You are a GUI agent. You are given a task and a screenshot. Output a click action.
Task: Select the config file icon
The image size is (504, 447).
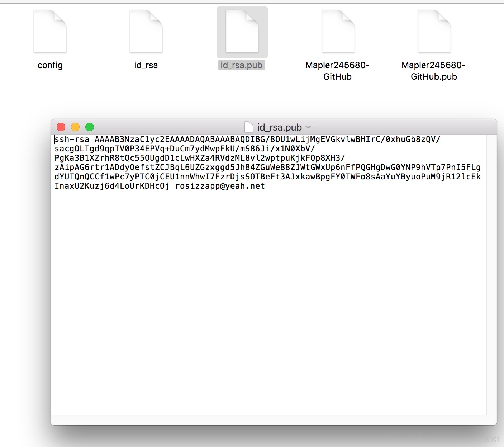click(x=50, y=32)
